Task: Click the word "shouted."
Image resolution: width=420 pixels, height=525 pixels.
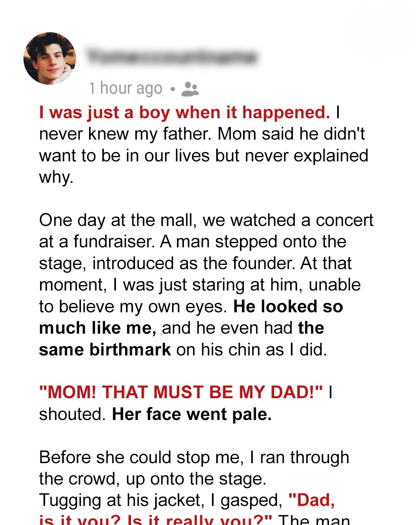Action: tap(72, 414)
